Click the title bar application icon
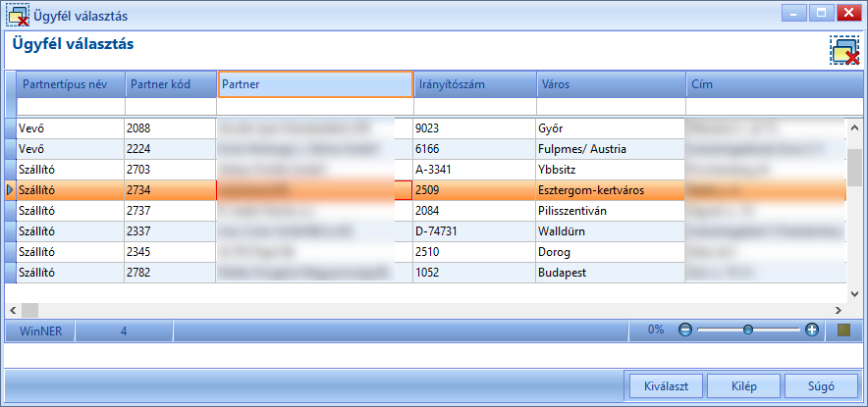868x407 pixels. coord(17,16)
